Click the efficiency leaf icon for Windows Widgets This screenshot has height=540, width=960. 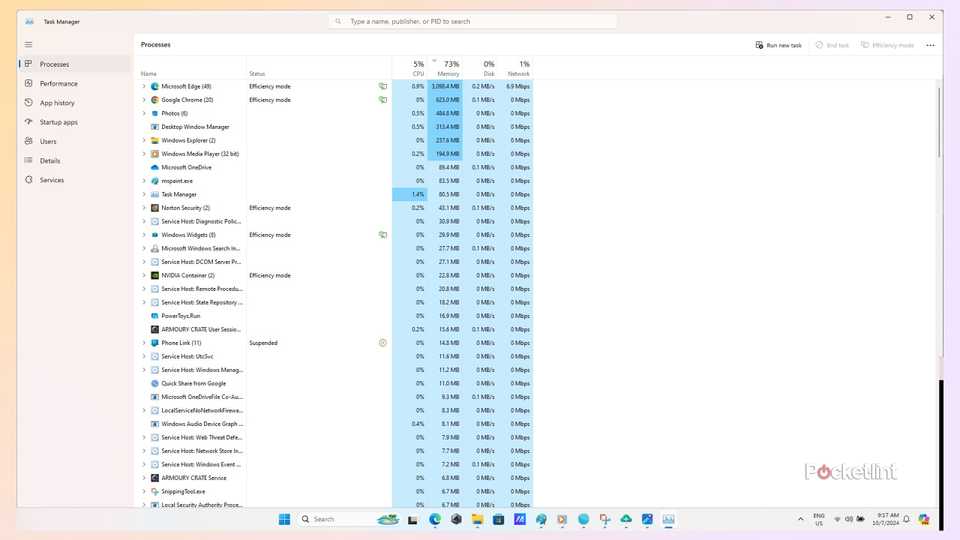383,234
